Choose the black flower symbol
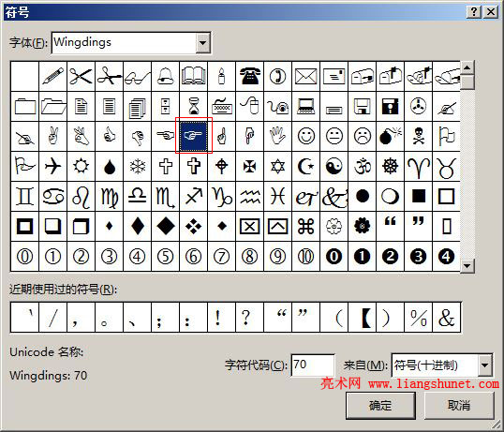The height and width of the screenshot is (432, 504). (x=363, y=226)
